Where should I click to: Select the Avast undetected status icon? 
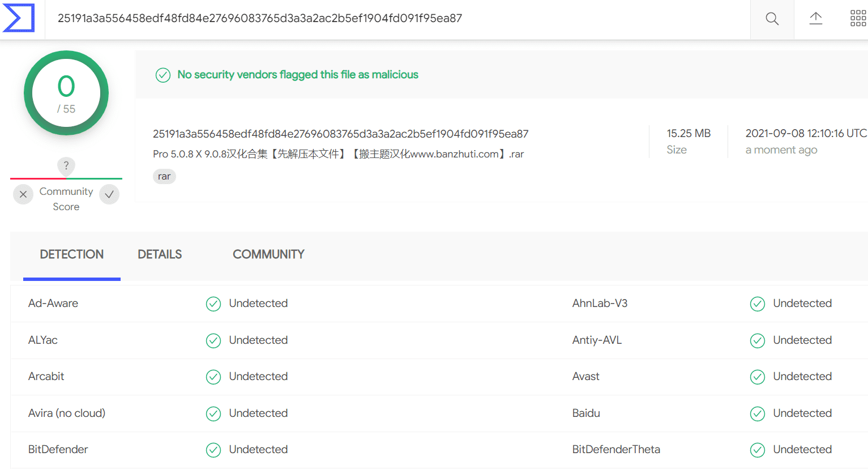click(x=758, y=377)
